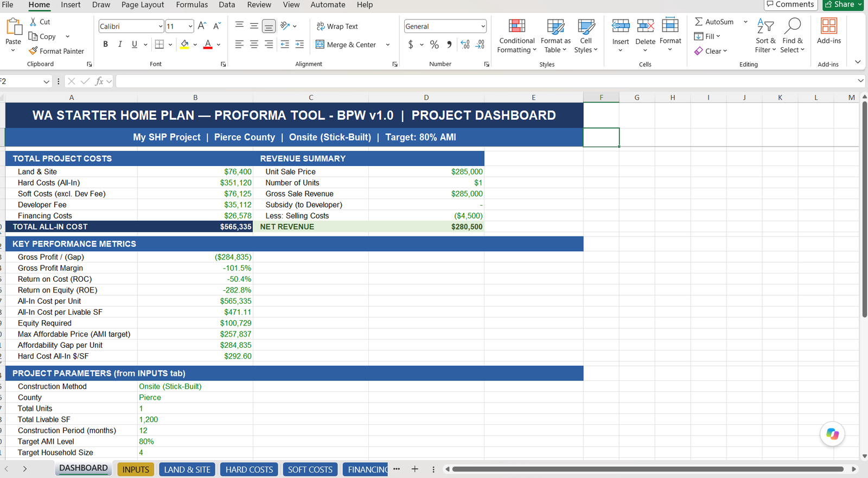Toggle Bold formatting
The image size is (868, 478).
pos(105,44)
